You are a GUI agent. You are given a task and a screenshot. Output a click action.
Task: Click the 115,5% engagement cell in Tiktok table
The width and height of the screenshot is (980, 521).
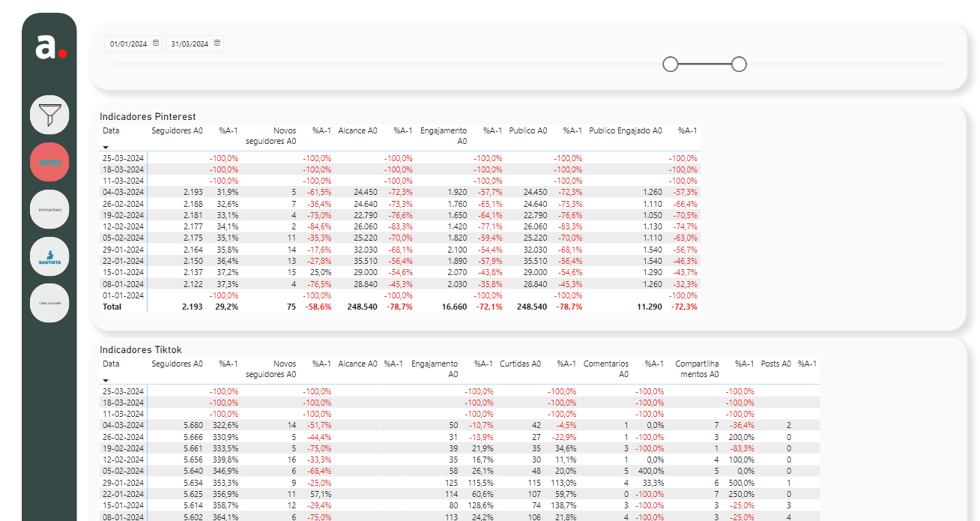point(481,483)
